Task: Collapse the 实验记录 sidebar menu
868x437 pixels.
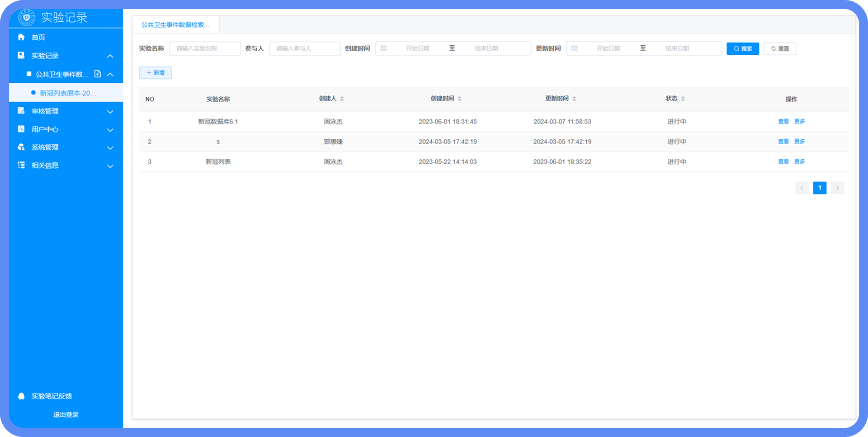Action: 110,56
